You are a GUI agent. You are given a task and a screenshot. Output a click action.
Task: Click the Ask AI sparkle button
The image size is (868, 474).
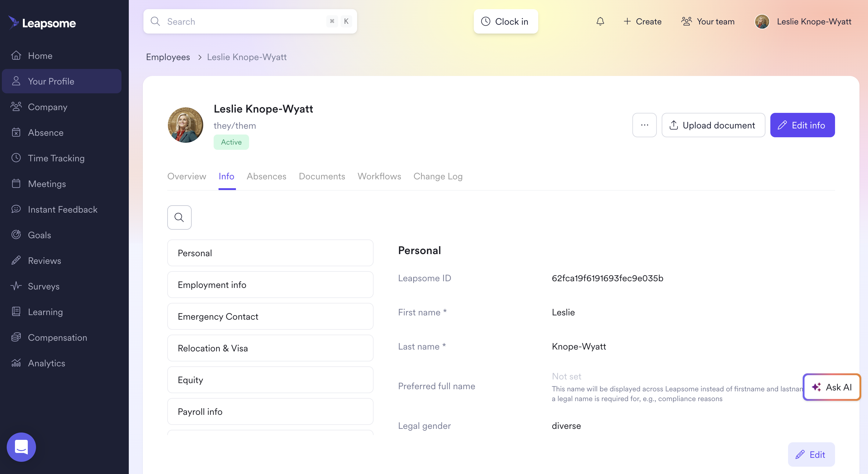point(832,387)
